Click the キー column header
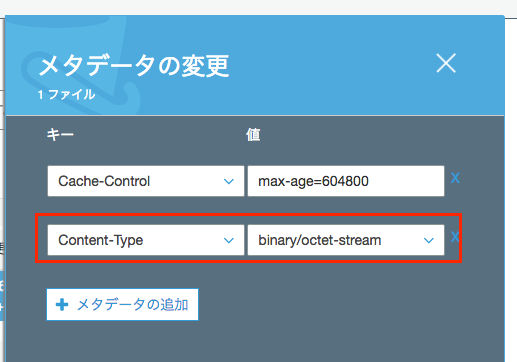 (60, 135)
